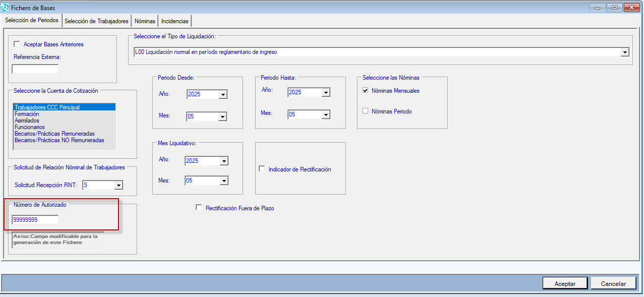The height and width of the screenshot is (297, 644).
Task: Enable Rectificación Fuera de Plazo option
Action: 199,208
